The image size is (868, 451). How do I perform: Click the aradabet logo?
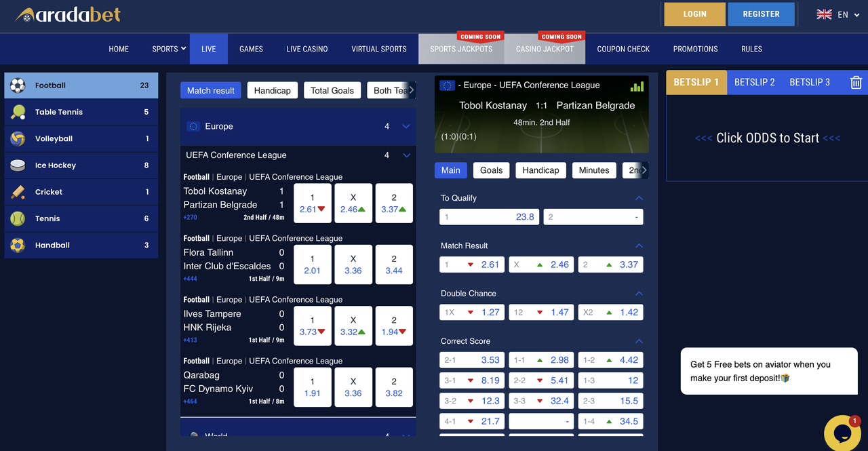pyautogui.click(x=68, y=14)
